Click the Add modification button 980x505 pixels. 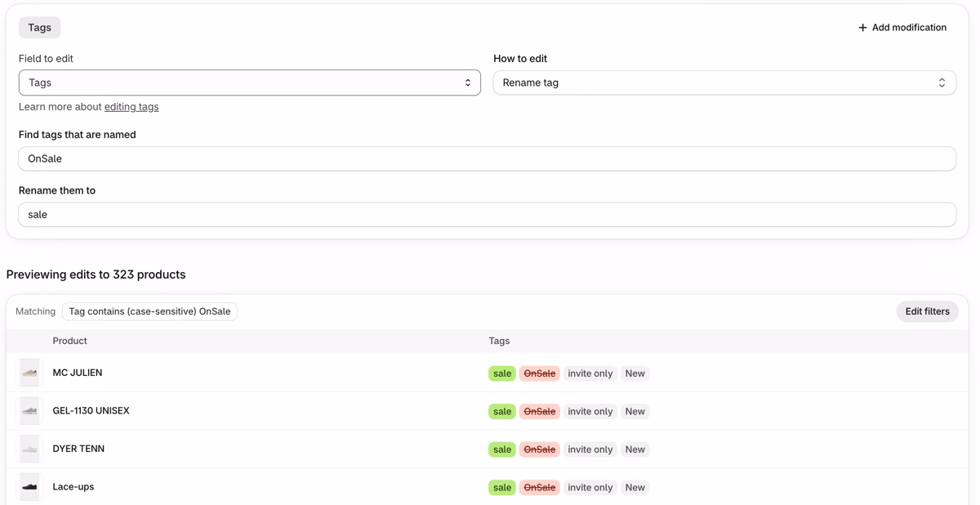[x=902, y=28]
